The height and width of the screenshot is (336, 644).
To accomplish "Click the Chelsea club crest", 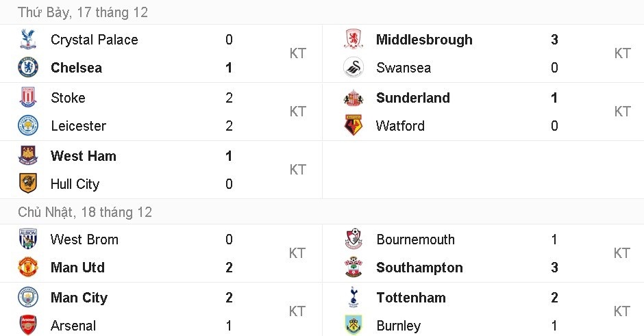I will click(x=28, y=68).
